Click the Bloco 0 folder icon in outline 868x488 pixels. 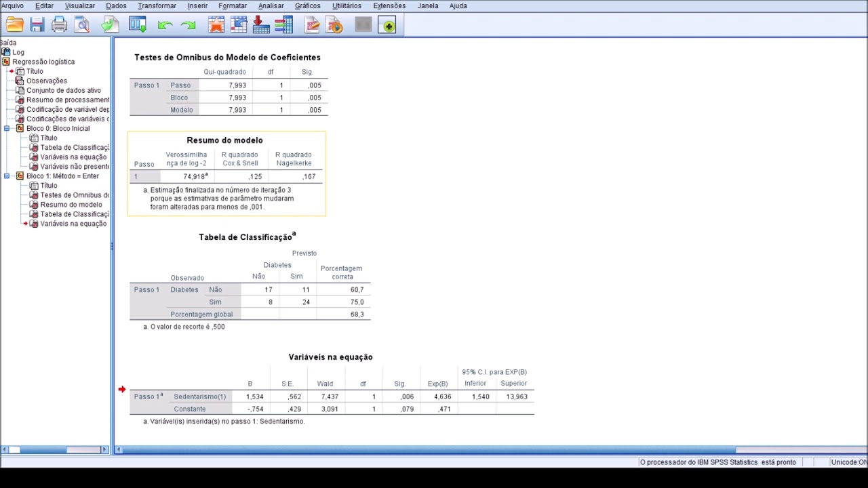click(x=20, y=128)
